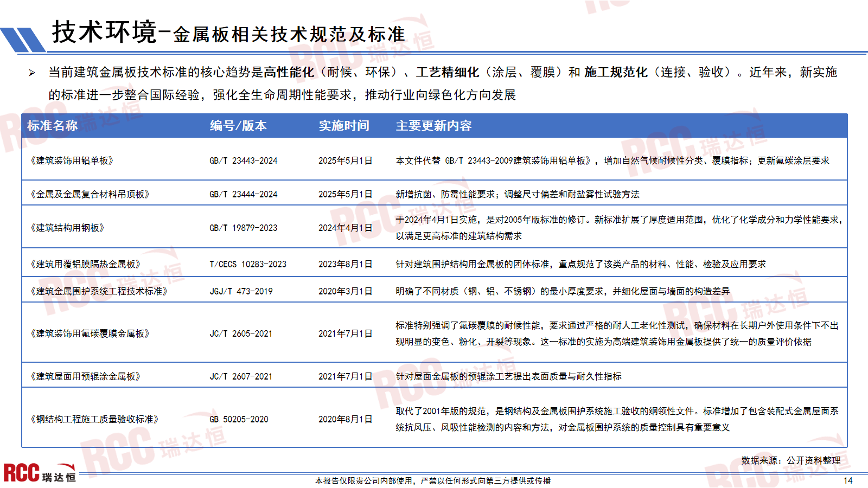Click the page number 14

[848, 480]
